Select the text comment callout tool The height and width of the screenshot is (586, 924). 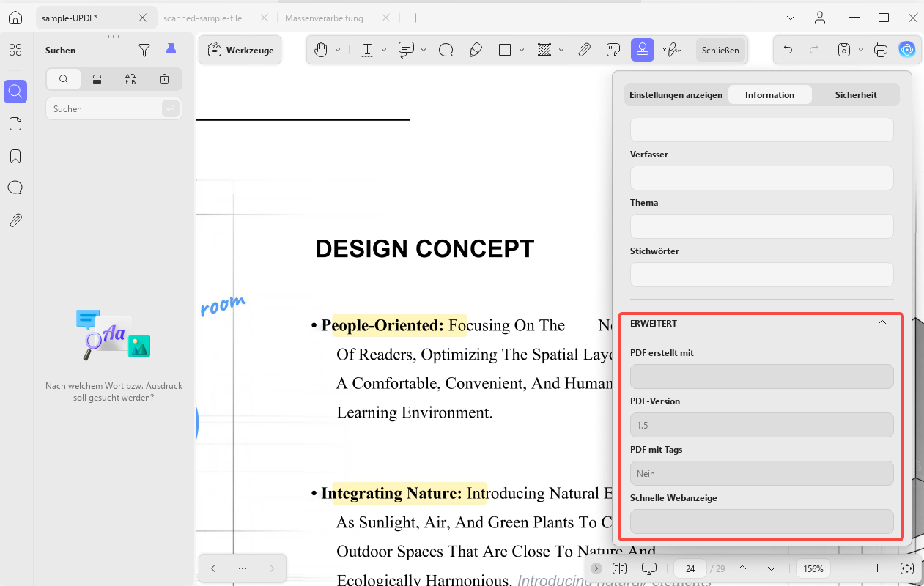tap(406, 50)
